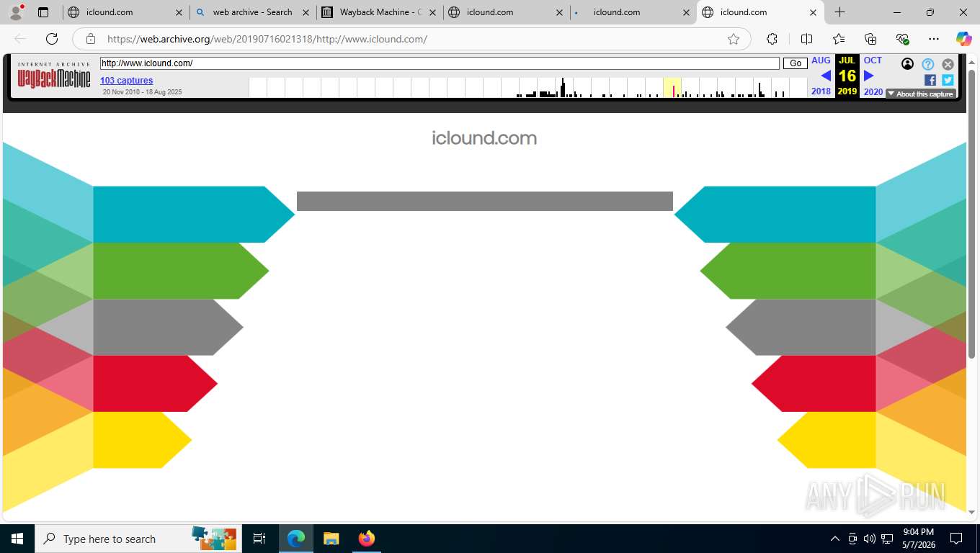The image size is (980, 553).
Task: Close the active iclound.com tab
Action: click(x=814, y=12)
